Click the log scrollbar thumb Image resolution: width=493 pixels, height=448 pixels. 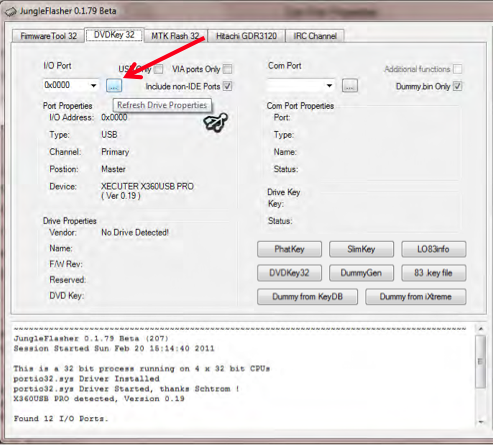click(480, 362)
